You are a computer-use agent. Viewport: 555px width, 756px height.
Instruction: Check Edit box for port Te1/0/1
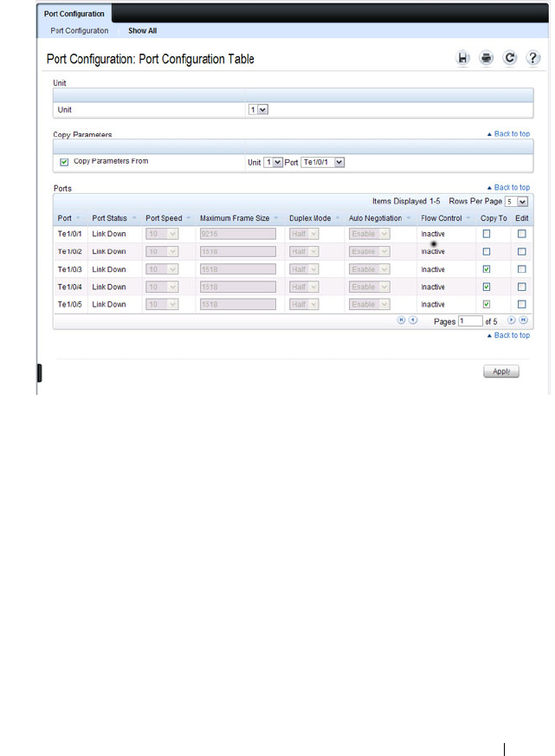click(x=522, y=234)
